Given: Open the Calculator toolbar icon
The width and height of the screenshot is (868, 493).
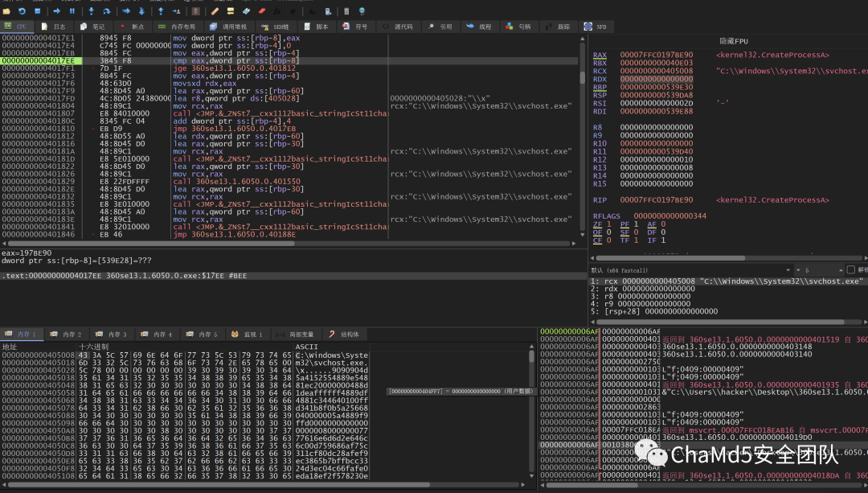Looking at the screenshot, I should click(x=346, y=11).
